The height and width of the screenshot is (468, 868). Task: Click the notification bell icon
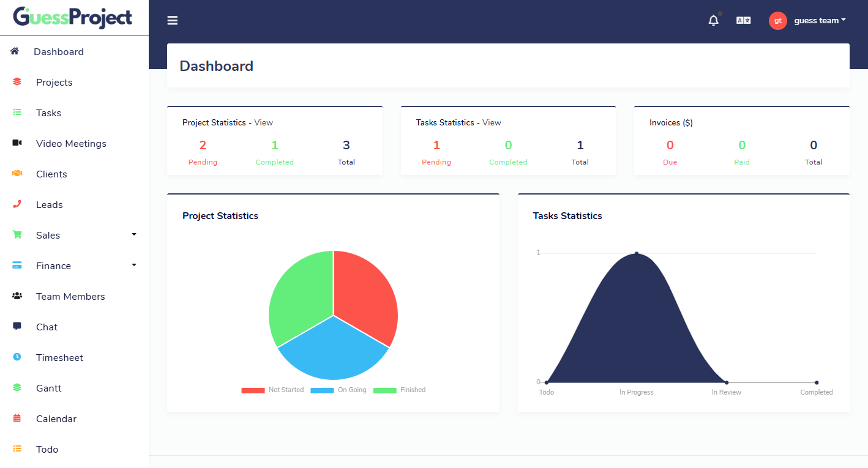[x=713, y=21]
